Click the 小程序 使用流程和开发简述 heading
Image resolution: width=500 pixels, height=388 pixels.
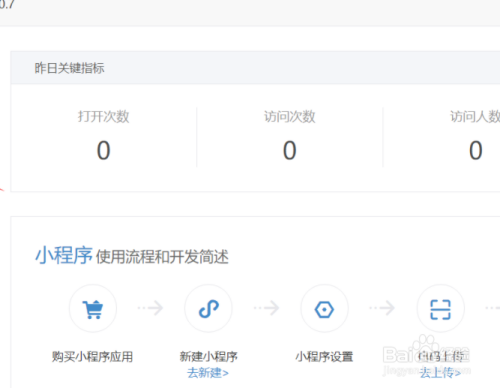click(132, 256)
